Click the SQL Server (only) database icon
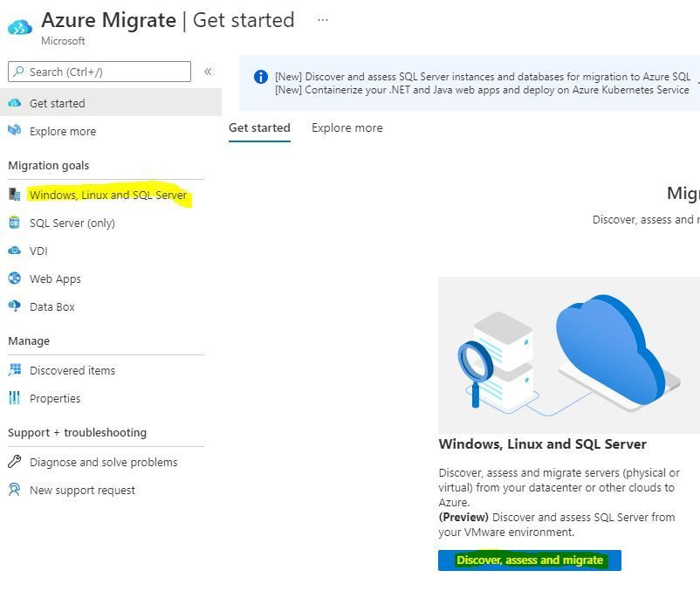The height and width of the screenshot is (598, 700). click(x=14, y=223)
